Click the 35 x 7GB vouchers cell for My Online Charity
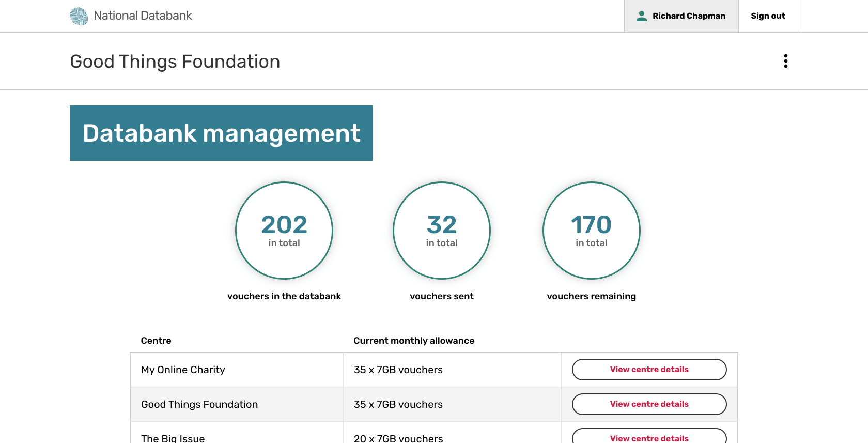The width and height of the screenshot is (868, 443). (x=398, y=370)
